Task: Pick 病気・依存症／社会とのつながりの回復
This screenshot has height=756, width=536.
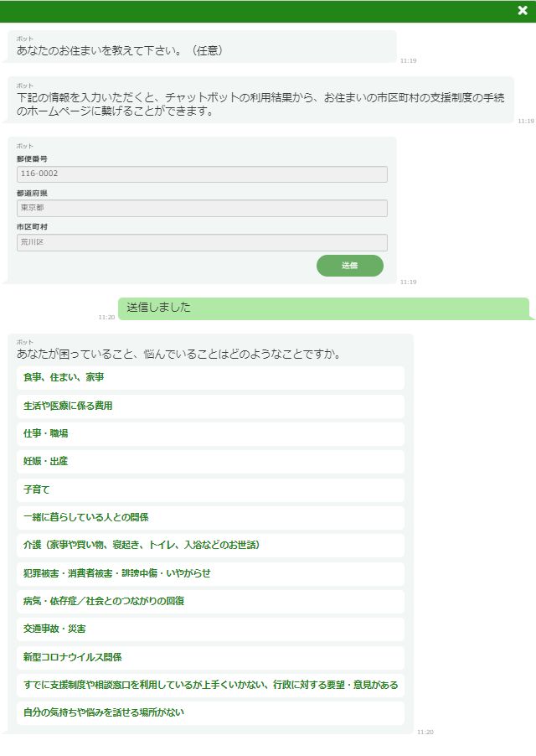Action: click(x=210, y=602)
